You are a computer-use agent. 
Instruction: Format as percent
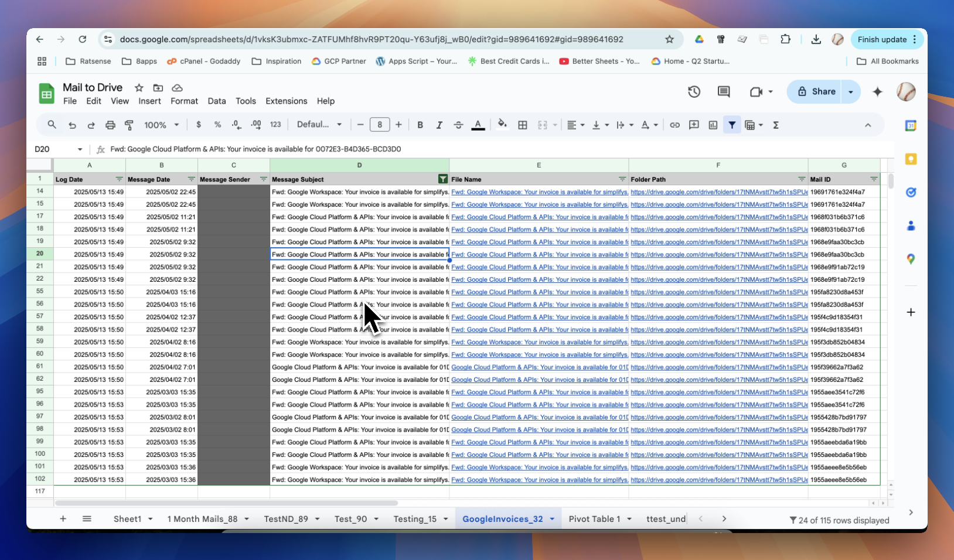click(x=217, y=125)
